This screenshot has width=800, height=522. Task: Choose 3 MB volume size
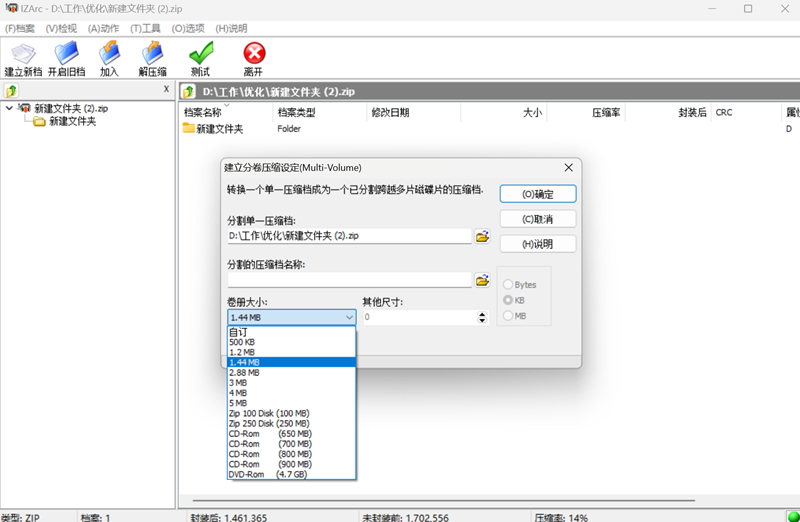291,383
